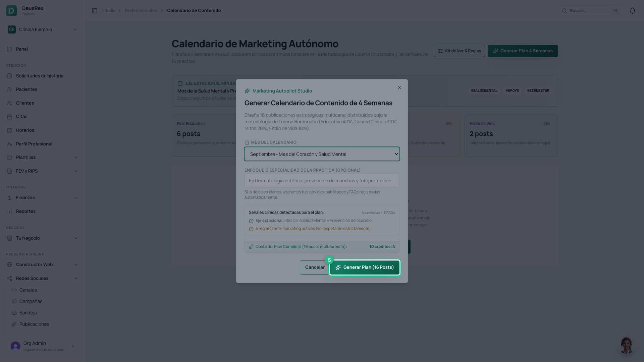Viewport: 644px width, 362px height.
Task: Go to Inicio breadcrumb
Action: (109, 11)
